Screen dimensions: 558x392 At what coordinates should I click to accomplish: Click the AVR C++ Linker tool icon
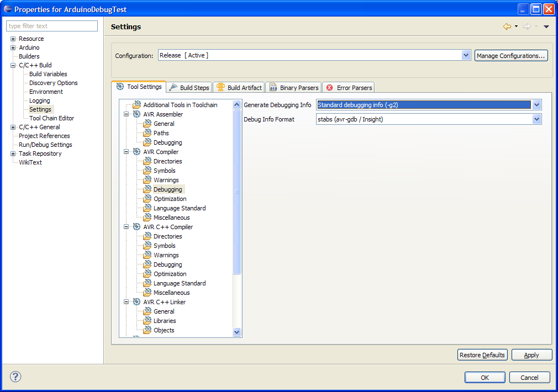[136, 302]
